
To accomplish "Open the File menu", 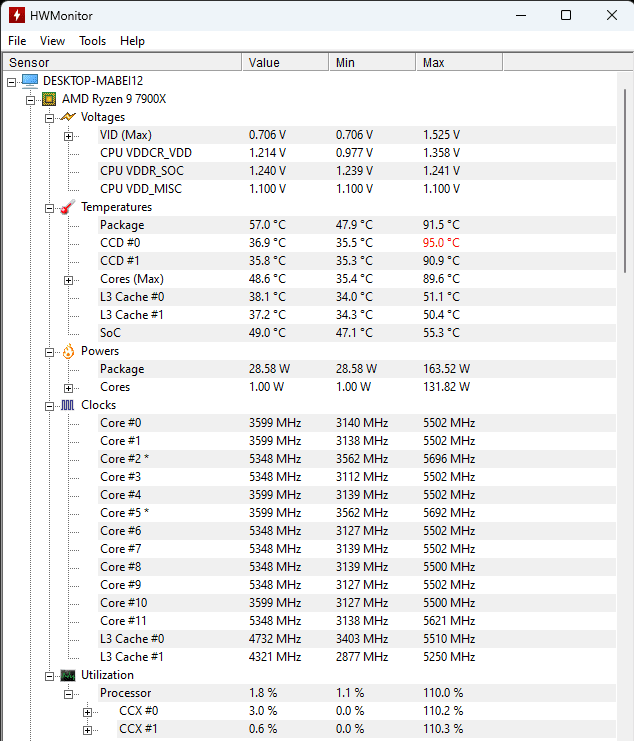I will 17,41.
